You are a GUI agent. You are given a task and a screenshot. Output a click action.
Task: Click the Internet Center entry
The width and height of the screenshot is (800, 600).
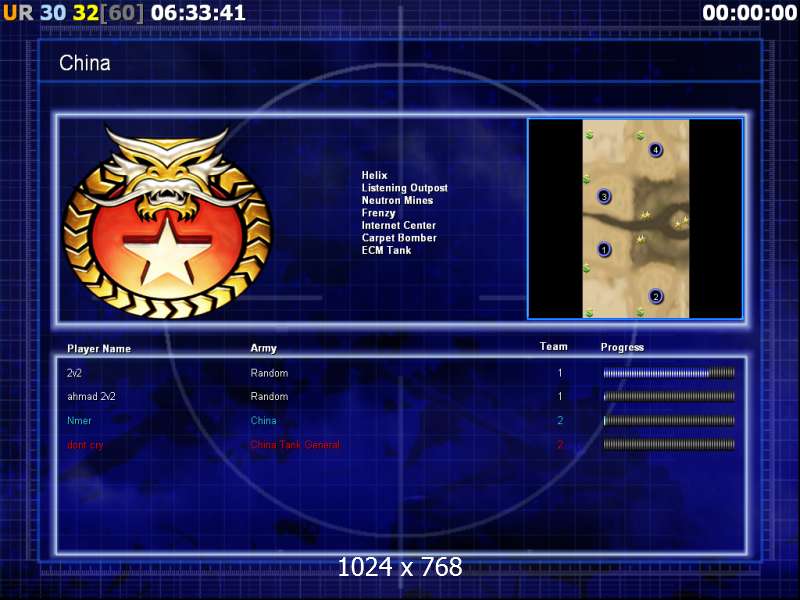(398, 225)
